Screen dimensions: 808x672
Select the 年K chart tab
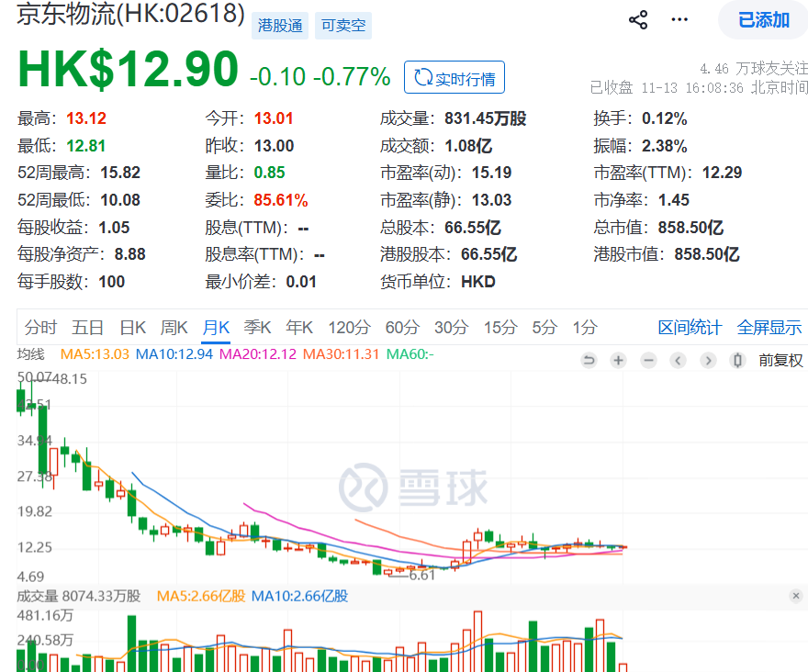coord(299,327)
